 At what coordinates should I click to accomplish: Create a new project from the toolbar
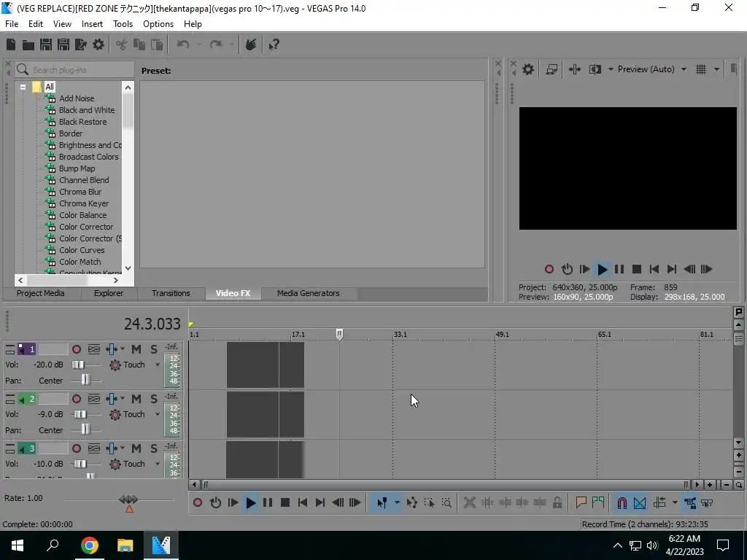11,44
